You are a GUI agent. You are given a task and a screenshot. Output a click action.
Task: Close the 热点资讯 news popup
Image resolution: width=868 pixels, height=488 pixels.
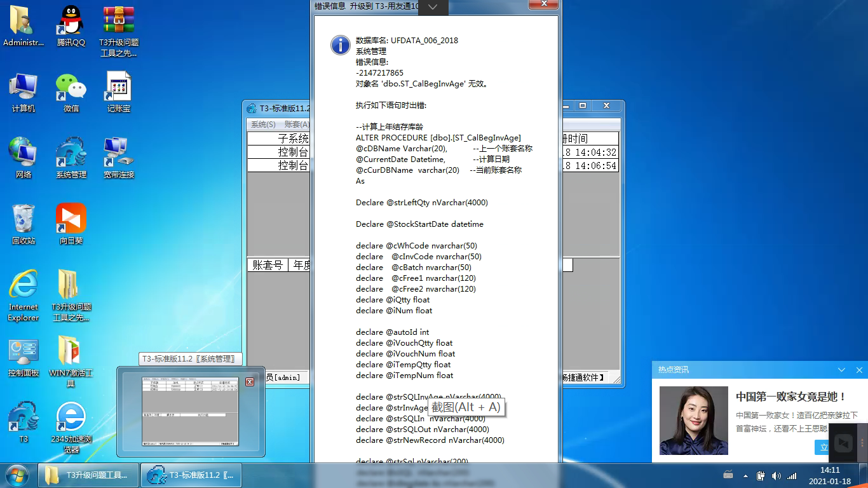pyautogui.click(x=859, y=370)
